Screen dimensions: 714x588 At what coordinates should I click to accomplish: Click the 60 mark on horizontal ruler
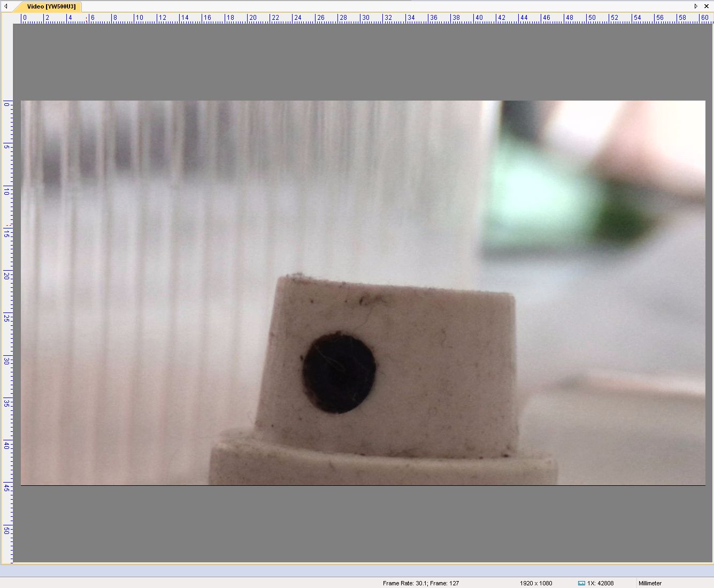pos(704,18)
